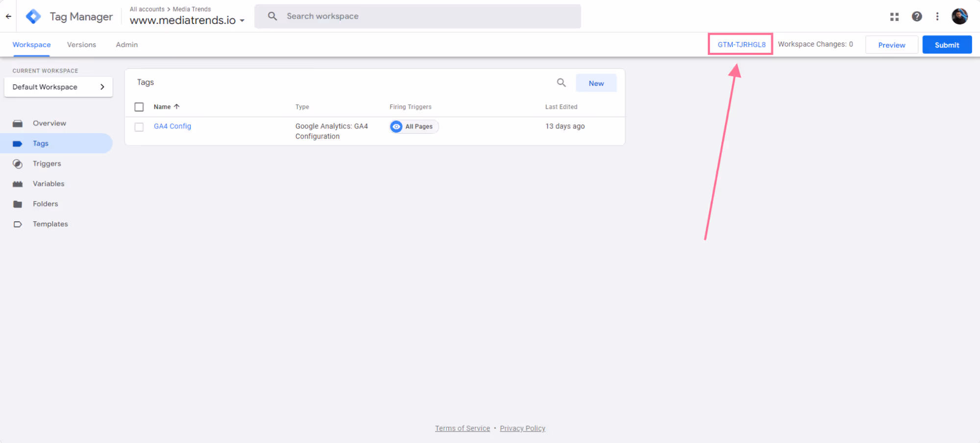980x443 pixels.
Task: Click the Triggers sidebar icon
Action: [18, 164]
